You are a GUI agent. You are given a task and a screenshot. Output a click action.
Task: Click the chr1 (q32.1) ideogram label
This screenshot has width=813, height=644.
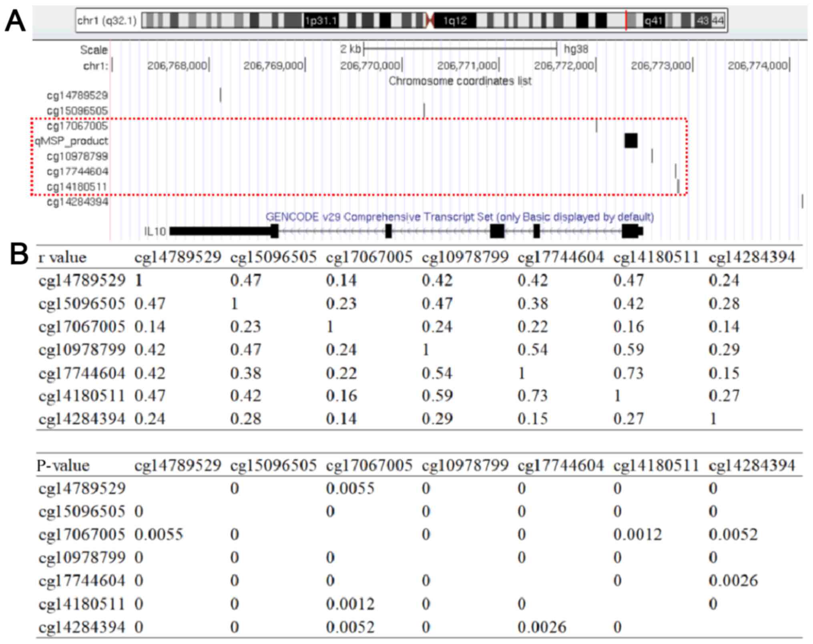click(x=107, y=20)
